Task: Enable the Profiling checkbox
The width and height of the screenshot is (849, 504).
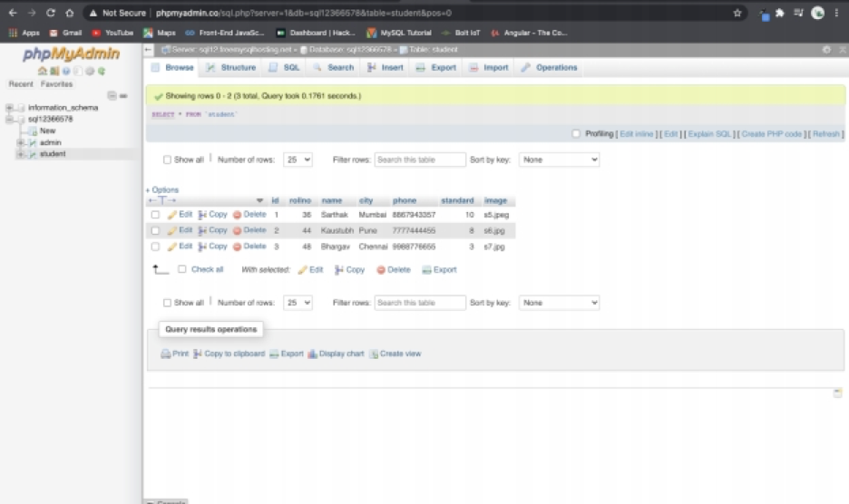Action: 576,134
